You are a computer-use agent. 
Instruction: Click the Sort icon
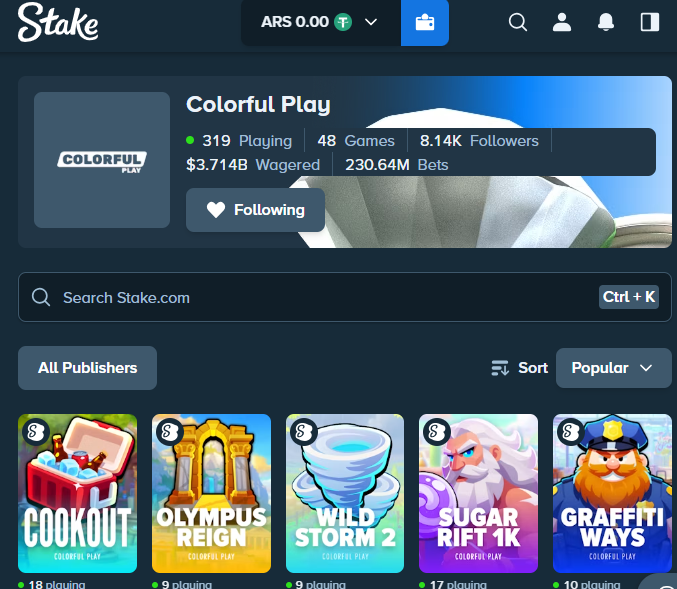(x=500, y=368)
